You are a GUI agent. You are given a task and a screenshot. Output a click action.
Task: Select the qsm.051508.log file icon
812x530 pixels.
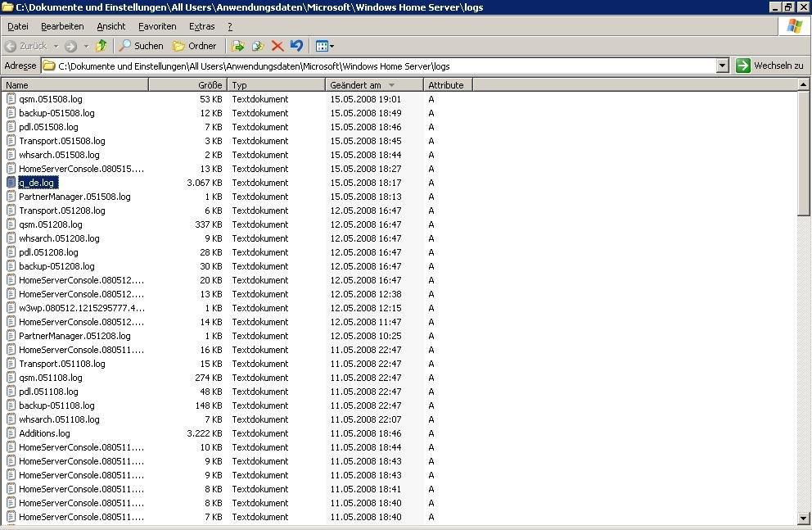click(x=11, y=99)
